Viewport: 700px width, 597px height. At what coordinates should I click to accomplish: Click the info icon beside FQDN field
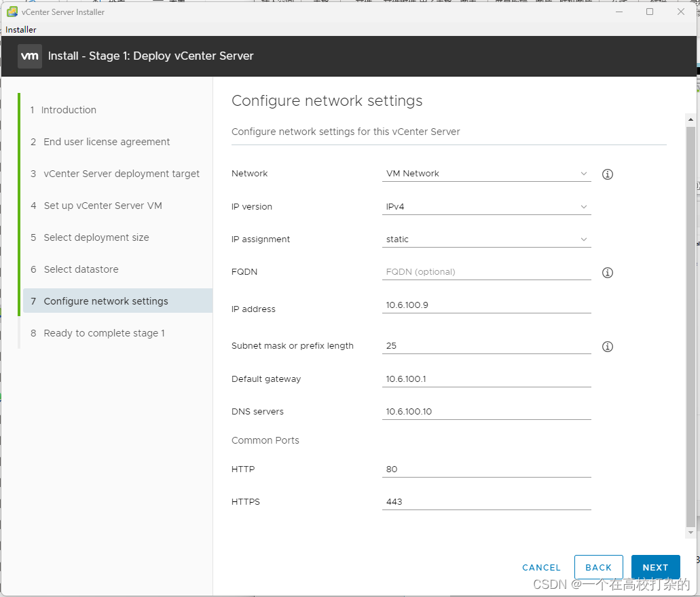(x=608, y=273)
